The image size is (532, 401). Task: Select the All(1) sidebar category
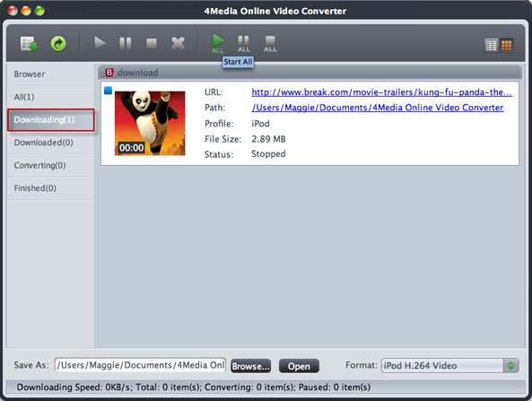(50, 97)
